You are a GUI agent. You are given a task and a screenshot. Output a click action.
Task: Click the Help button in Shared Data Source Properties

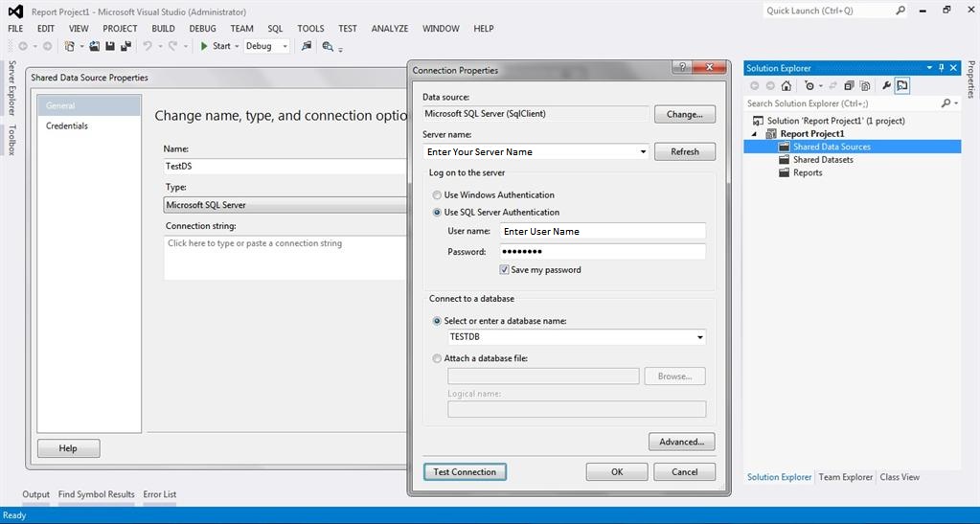(x=68, y=448)
